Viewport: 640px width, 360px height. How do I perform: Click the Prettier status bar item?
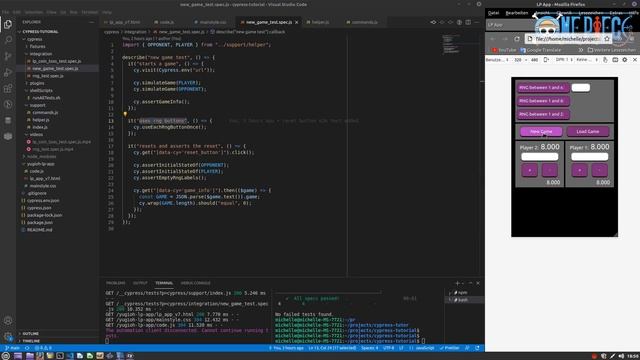[449, 348]
